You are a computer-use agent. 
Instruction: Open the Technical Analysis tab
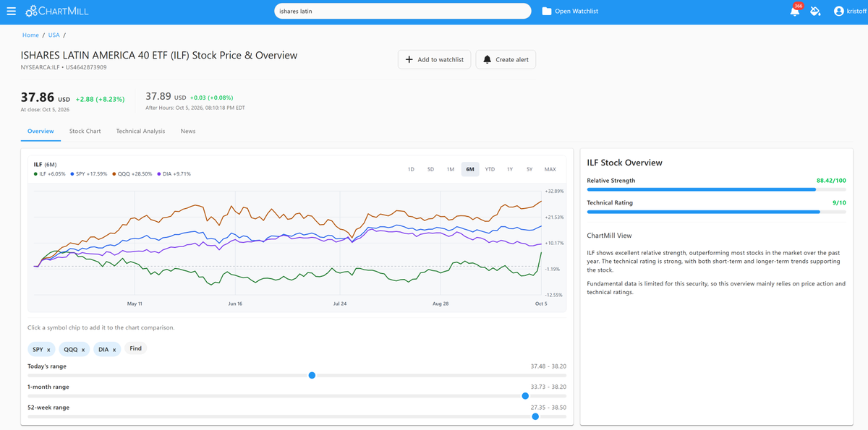point(140,132)
